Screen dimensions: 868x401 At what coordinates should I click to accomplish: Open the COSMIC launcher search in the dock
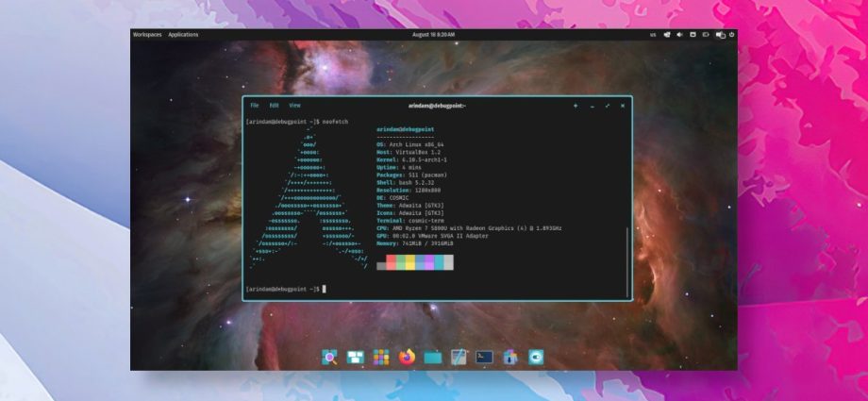[330, 358]
